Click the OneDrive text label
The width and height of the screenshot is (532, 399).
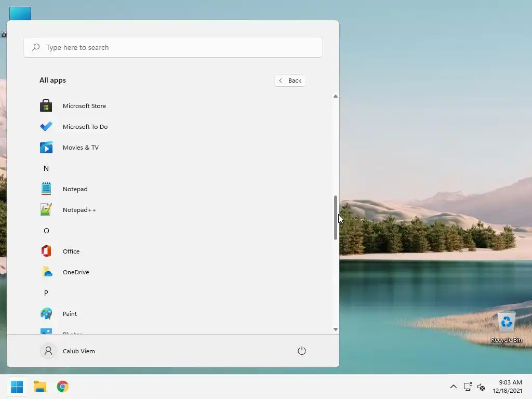click(x=76, y=272)
